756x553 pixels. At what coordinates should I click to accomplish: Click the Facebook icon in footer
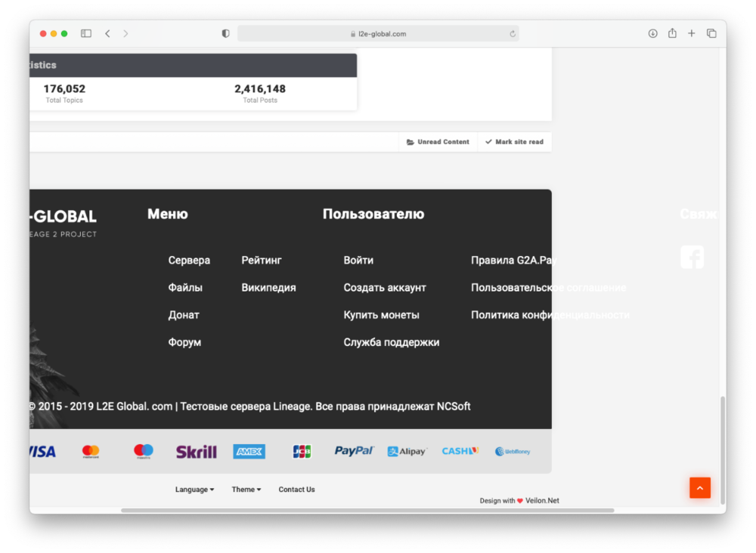click(692, 257)
